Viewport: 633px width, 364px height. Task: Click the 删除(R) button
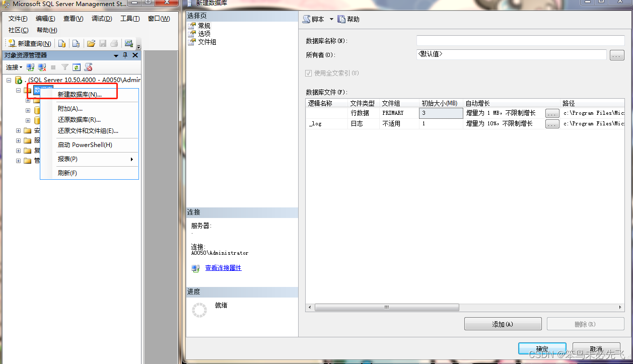pos(585,324)
